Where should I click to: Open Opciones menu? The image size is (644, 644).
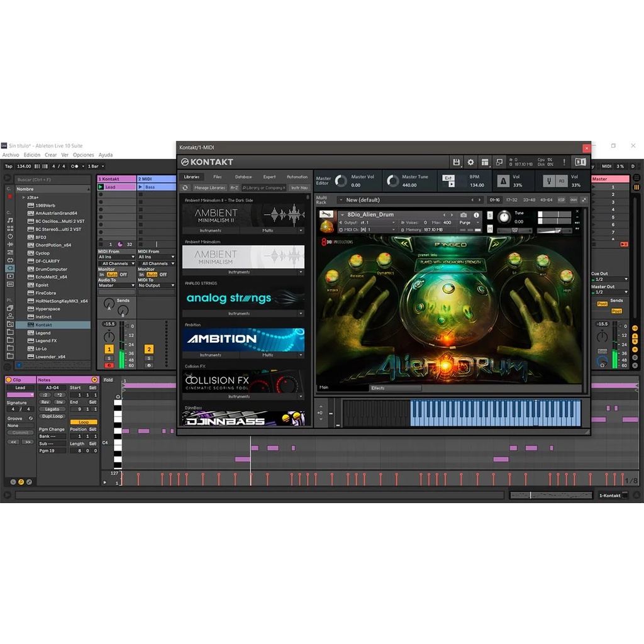84,155
